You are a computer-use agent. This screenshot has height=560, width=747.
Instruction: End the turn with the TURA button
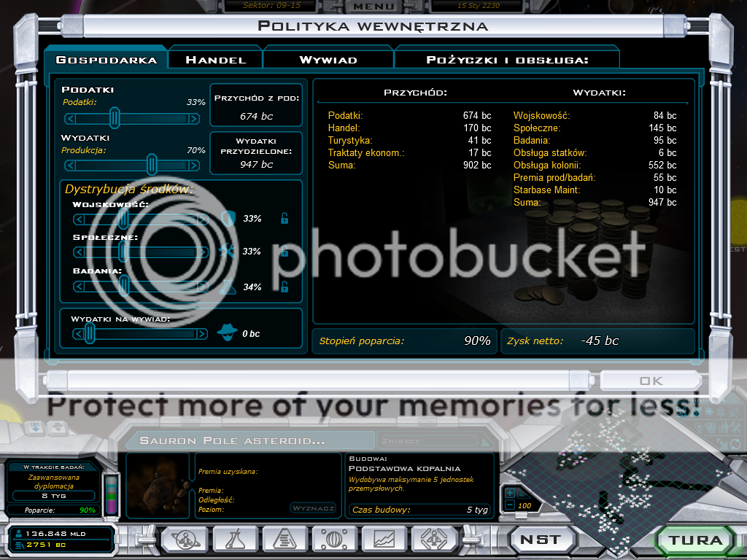[695, 540]
